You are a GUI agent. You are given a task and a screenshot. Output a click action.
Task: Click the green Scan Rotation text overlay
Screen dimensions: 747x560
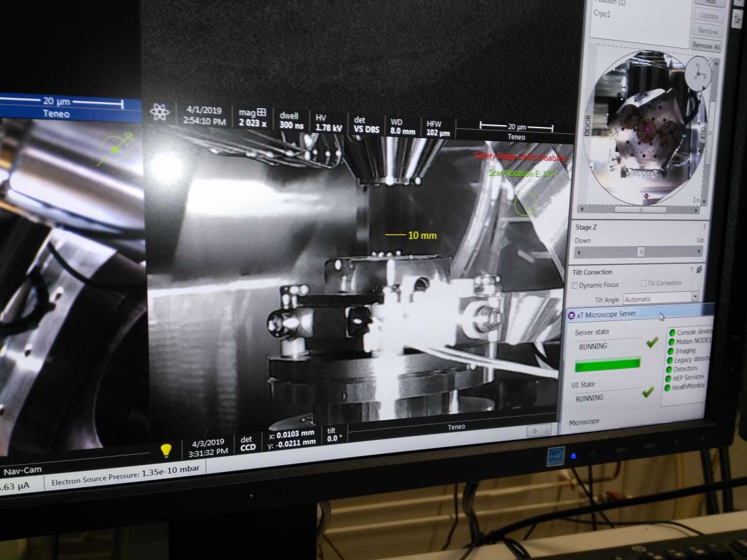(x=523, y=174)
